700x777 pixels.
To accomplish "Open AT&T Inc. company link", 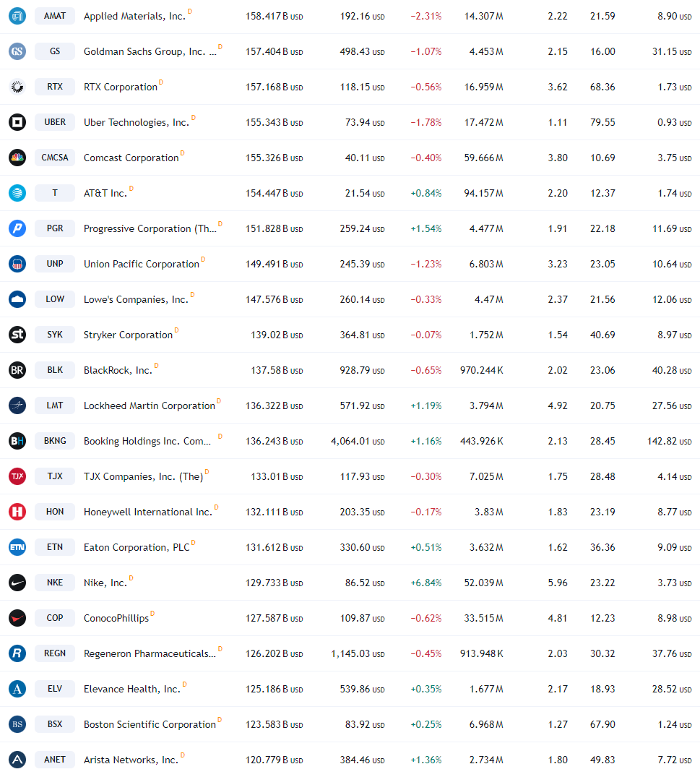I will click(105, 193).
